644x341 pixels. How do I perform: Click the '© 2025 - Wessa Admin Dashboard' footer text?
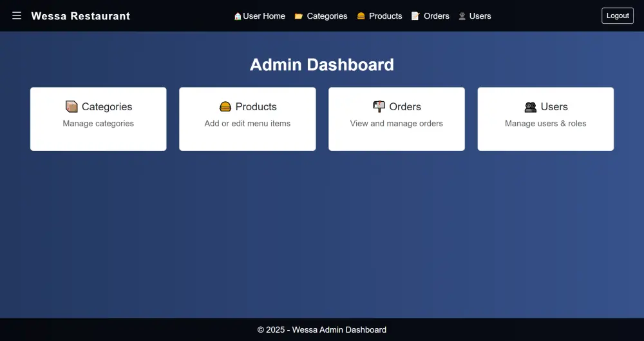322,329
